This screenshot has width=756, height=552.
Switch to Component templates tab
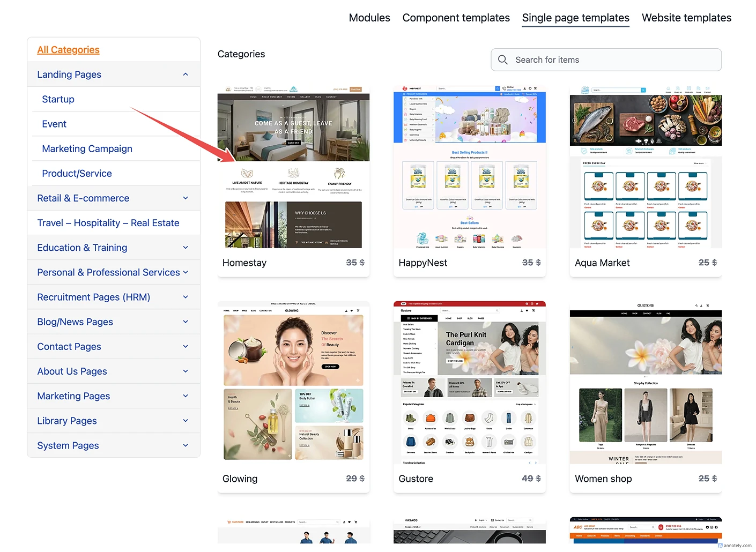456,18
